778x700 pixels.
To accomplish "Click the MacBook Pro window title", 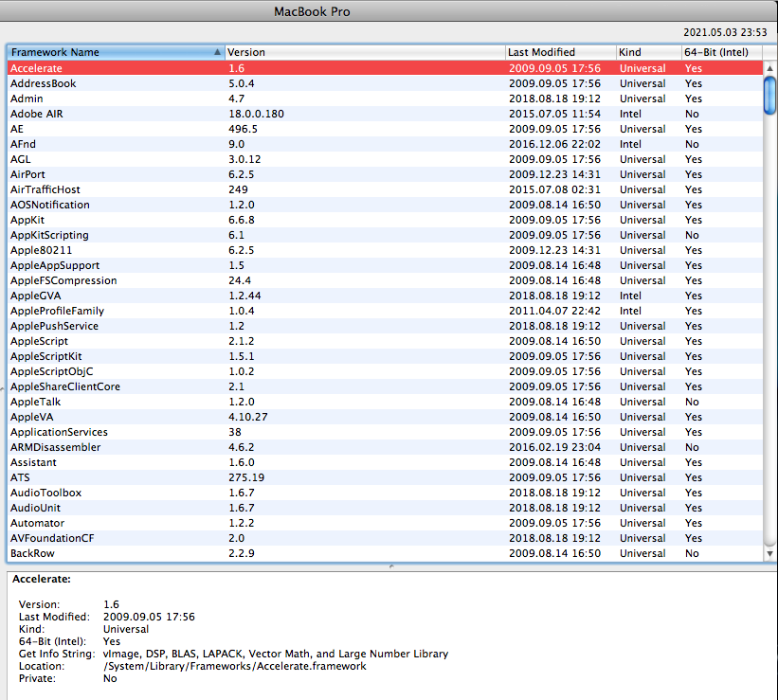I will [x=312, y=12].
